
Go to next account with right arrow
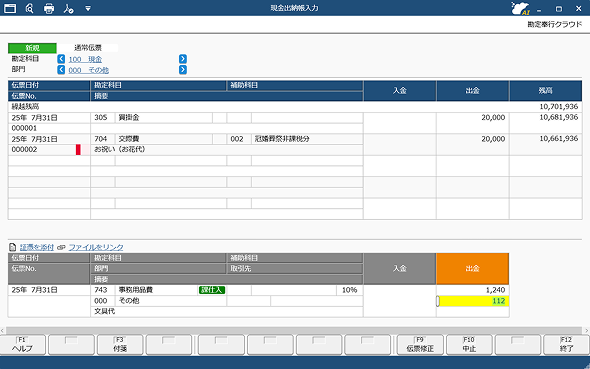(x=183, y=59)
